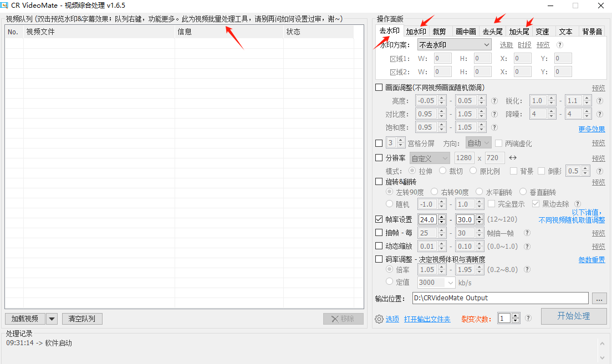The width and height of the screenshot is (612, 364).
Task: Click the 视频文件 column header
Action: click(99, 32)
